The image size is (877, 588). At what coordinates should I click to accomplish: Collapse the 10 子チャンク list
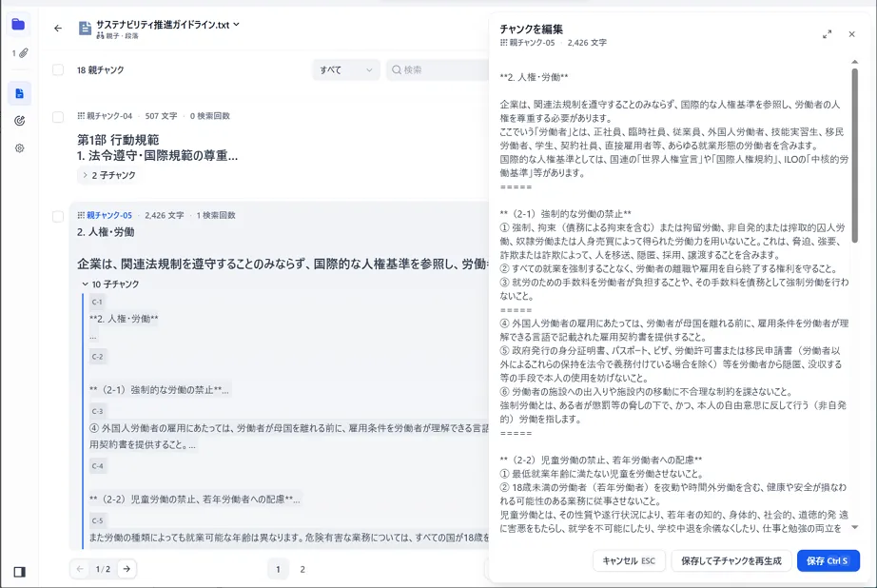(110, 284)
